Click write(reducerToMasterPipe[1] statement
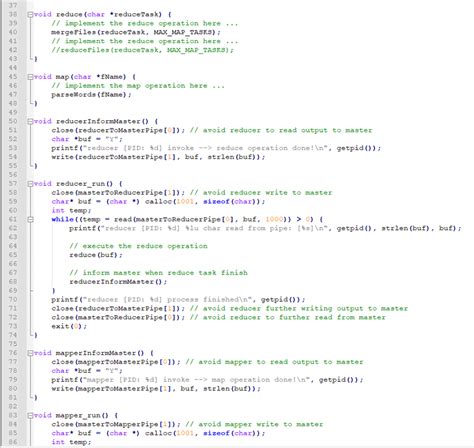474x448 pixels. pyautogui.click(x=158, y=157)
